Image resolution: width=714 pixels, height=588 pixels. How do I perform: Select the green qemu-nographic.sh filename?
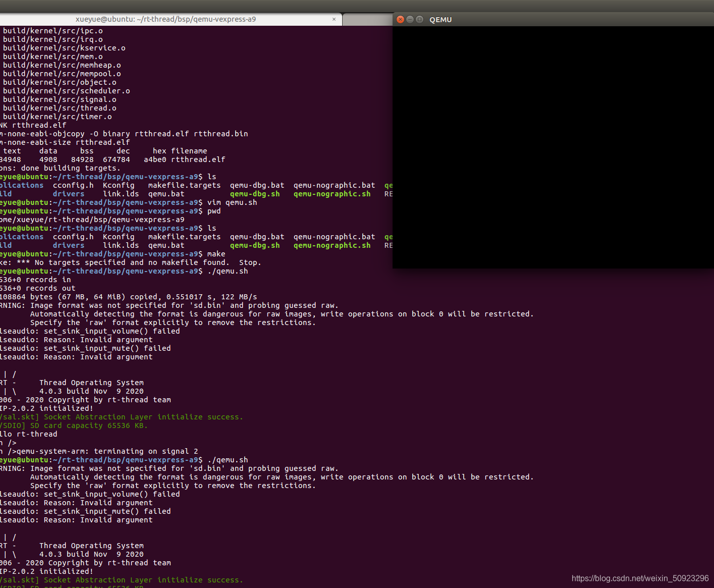(x=332, y=194)
